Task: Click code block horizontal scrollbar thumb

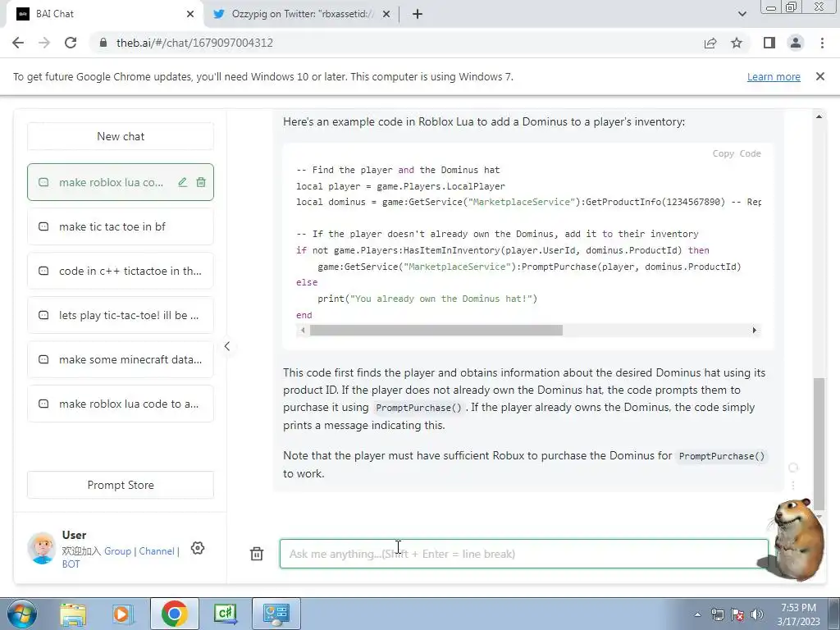Action: pyautogui.click(x=436, y=331)
